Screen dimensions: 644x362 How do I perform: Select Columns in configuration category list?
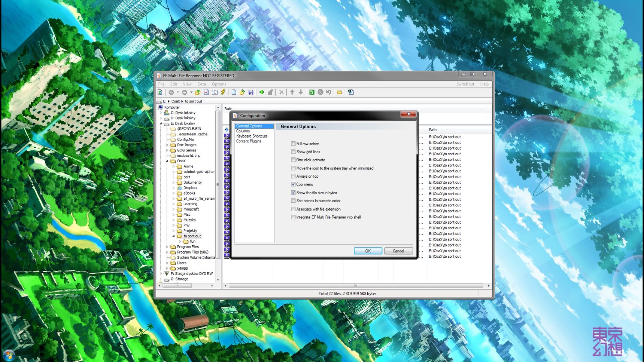[243, 131]
